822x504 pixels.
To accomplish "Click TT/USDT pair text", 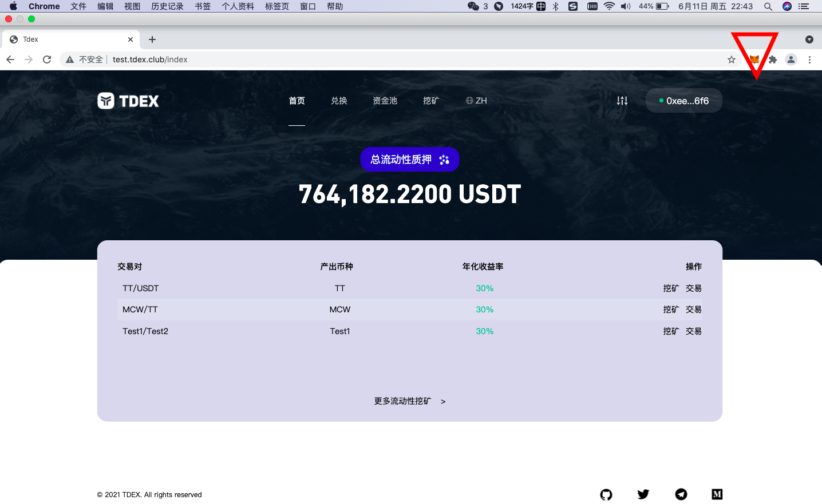I will point(140,288).
